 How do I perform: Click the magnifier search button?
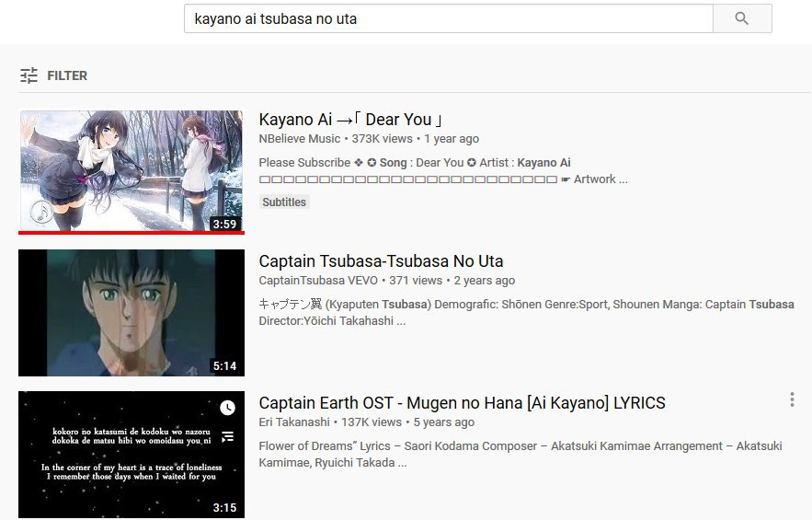[742, 18]
